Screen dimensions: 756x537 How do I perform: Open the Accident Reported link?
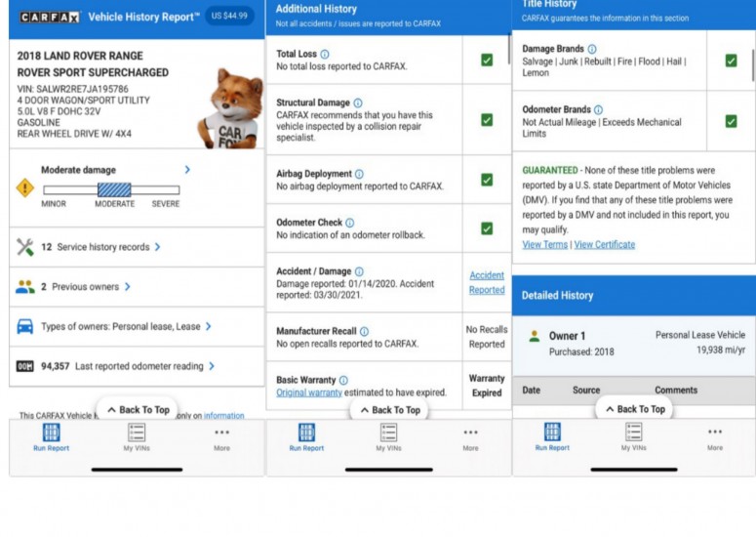[x=487, y=283]
